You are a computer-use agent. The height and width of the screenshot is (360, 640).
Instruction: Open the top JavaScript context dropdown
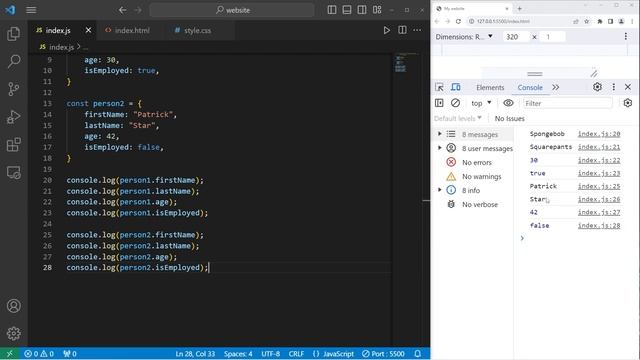481,103
